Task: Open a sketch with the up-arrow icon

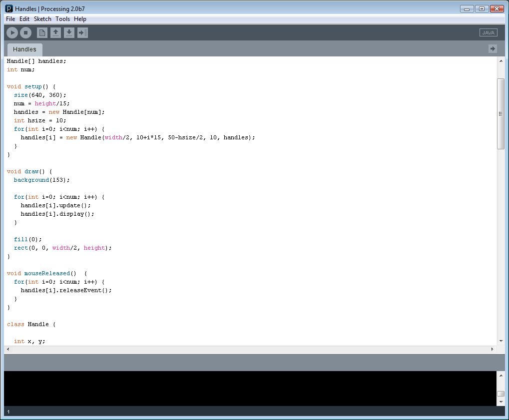Action: 55,32
